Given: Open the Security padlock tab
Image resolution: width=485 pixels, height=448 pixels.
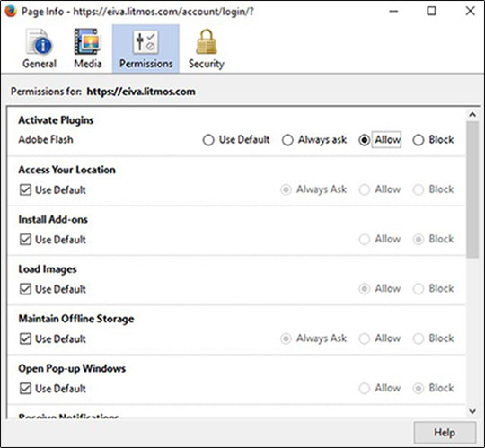Looking at the screenshot, I should 207,48.
